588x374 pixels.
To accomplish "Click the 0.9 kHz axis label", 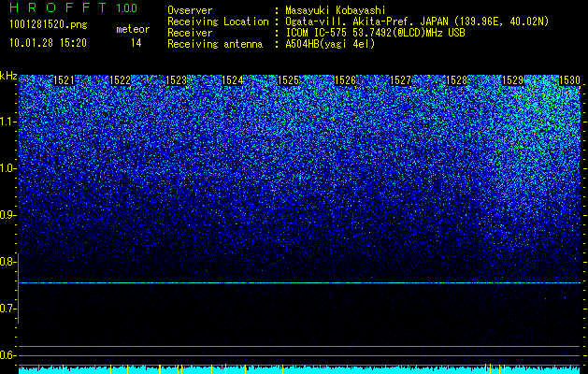I will click(7, 215).
